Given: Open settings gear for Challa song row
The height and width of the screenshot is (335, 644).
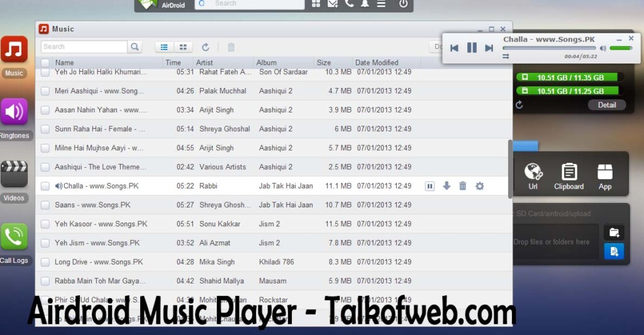Looking at the screenshot, I should (x=479, y=186).
